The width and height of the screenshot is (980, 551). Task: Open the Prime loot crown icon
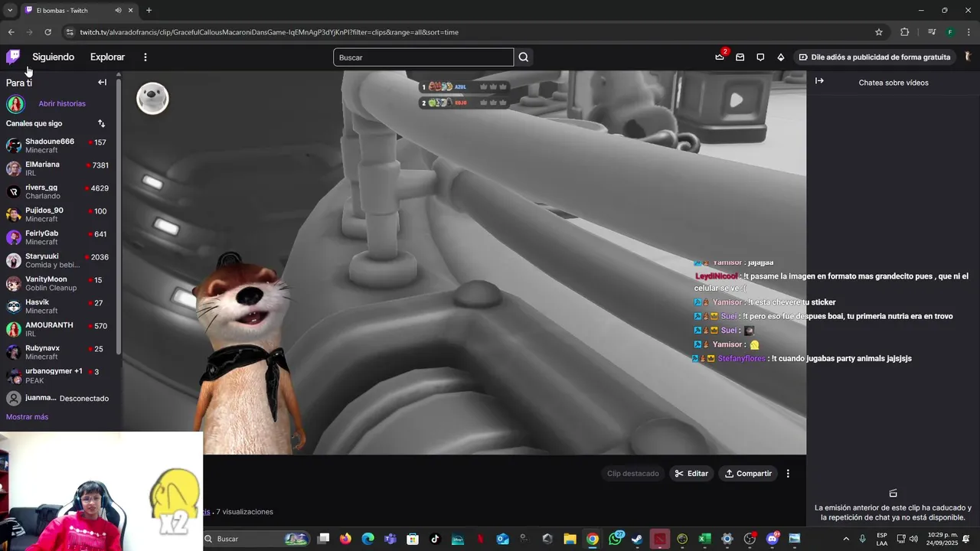(720, 57)
